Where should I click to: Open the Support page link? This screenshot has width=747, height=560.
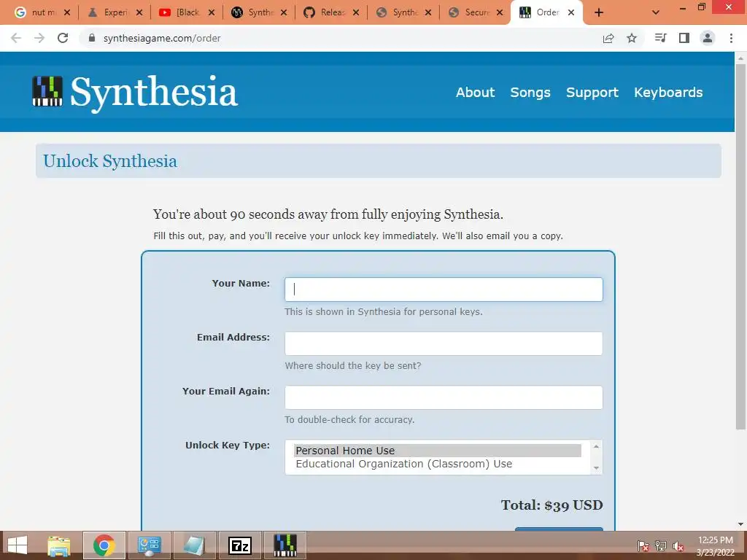(592, 93)
